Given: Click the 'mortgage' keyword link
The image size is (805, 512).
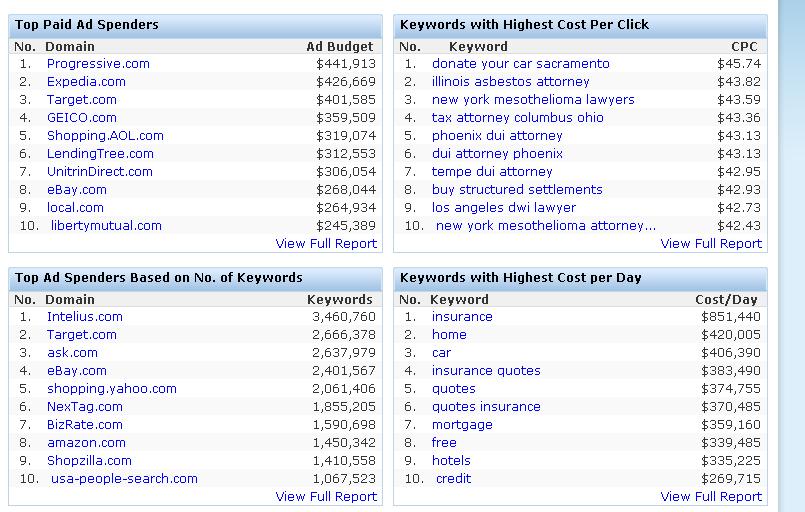Looking at the screenshot, I should [x=462, y=425].
